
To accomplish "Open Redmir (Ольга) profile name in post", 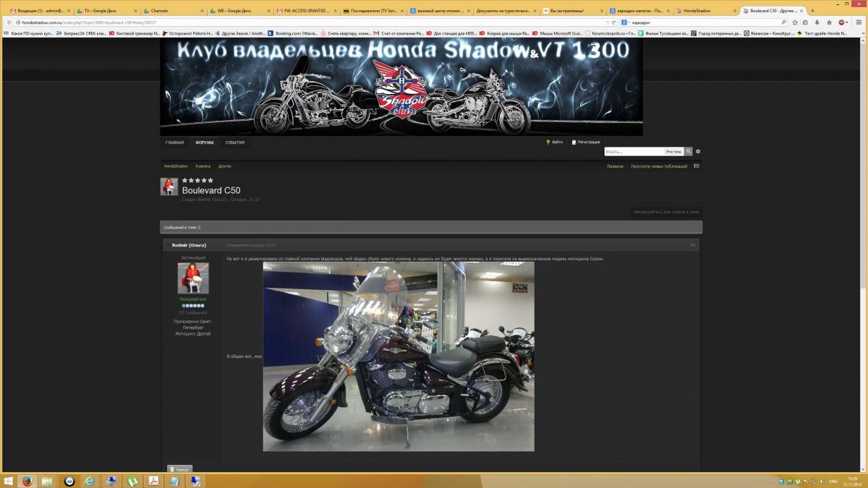I will click(189, 245).
